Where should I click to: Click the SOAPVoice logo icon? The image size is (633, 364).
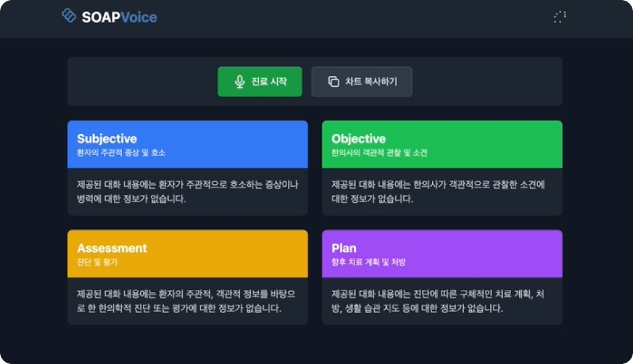click(69, 16)
